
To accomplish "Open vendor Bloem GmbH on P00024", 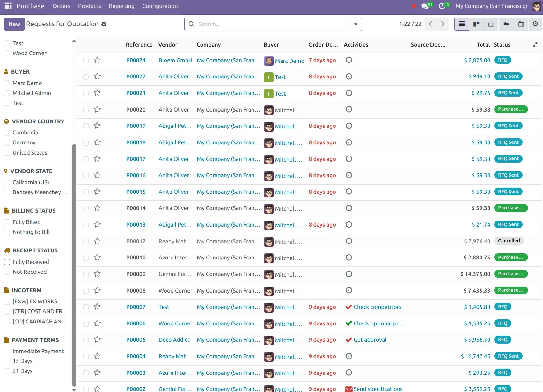I will click(x=175, y=60).
